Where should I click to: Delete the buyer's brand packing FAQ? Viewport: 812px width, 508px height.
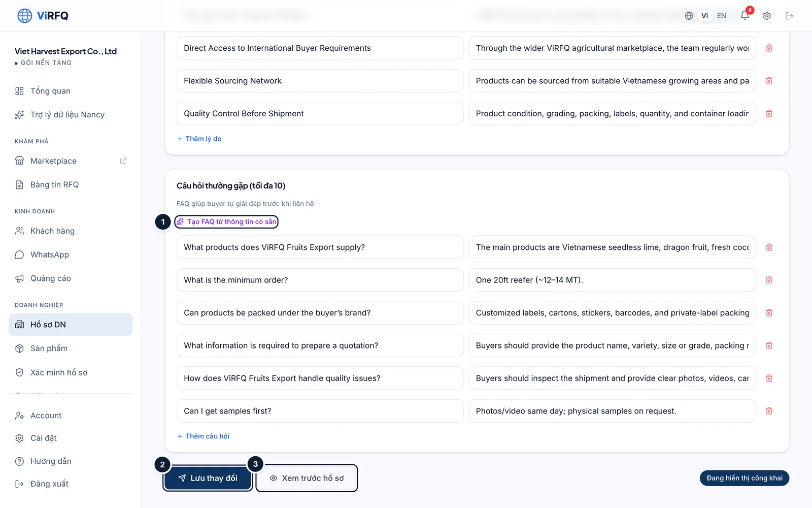(x=769, y=313)
